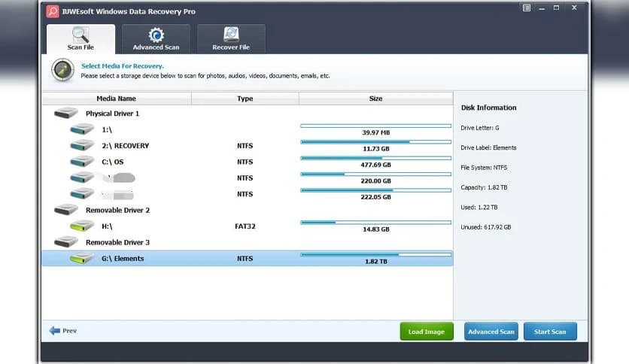Click the Removable Driver 3 disk icon

[x=65, y=241]
